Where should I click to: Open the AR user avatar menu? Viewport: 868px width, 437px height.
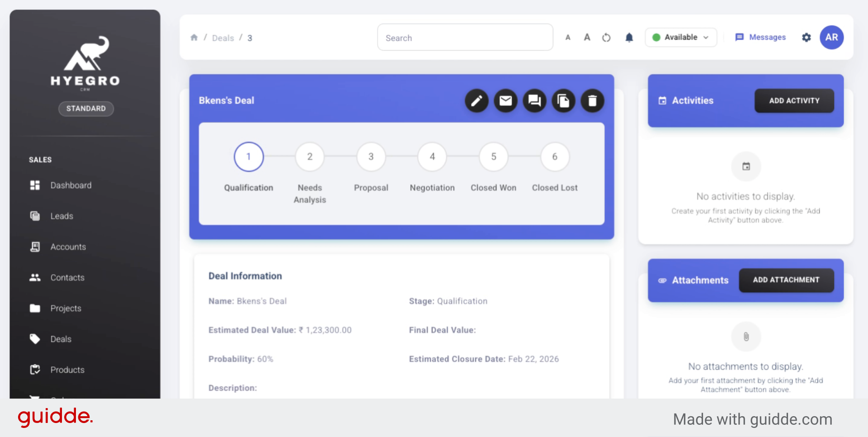click(x=831, y=38)
